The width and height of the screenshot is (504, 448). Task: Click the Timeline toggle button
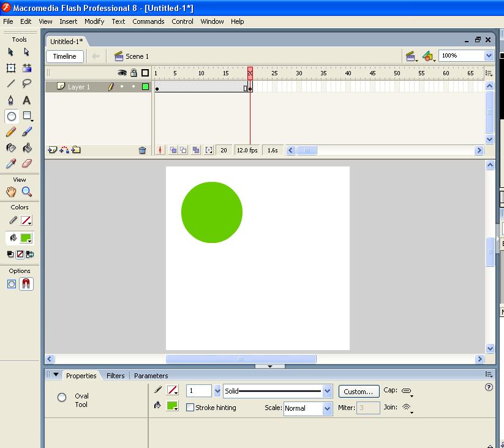(65, 56)
